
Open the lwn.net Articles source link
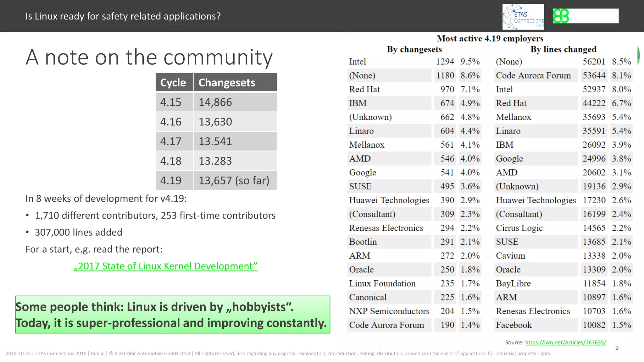(x=565, y=343)
